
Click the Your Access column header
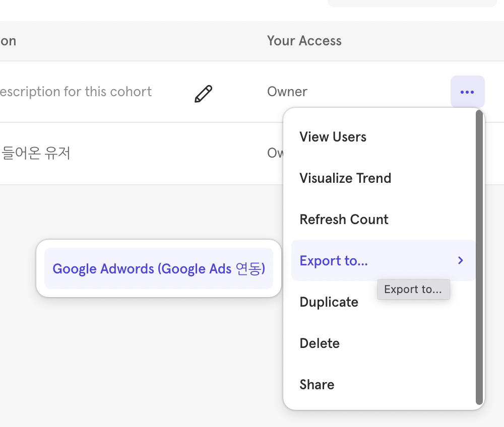point(304,40)
